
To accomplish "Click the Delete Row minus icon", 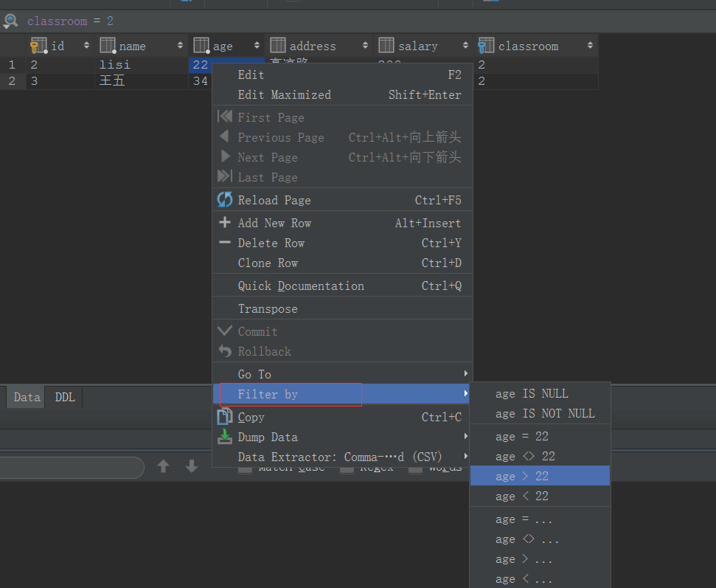I will (x=224, y=243).
